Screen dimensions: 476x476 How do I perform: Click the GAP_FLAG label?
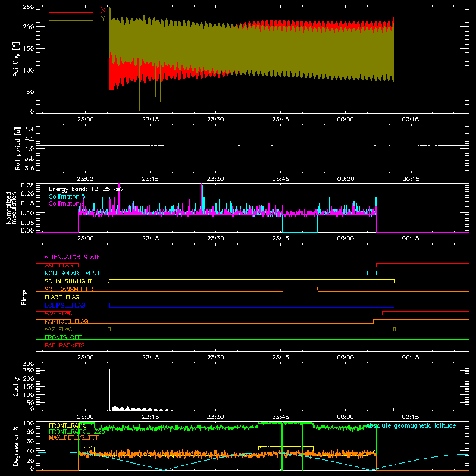[x=58, y=265]
